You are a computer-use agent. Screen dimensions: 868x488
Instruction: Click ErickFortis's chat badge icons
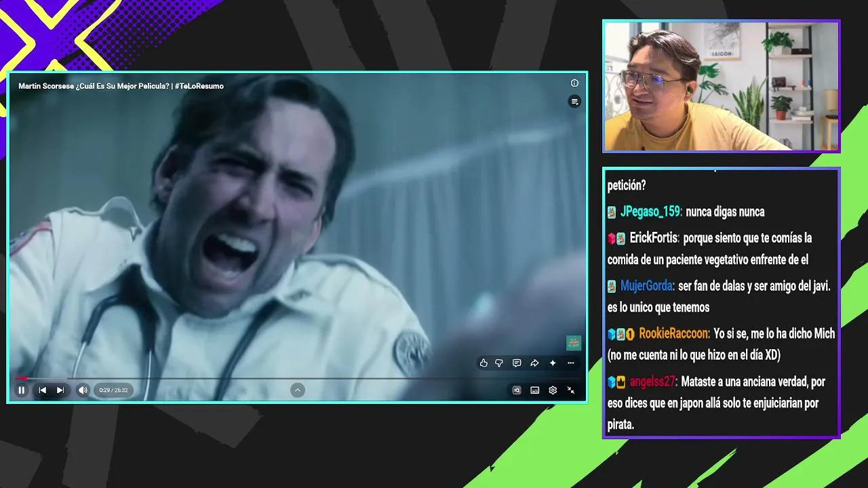[616, 239]
